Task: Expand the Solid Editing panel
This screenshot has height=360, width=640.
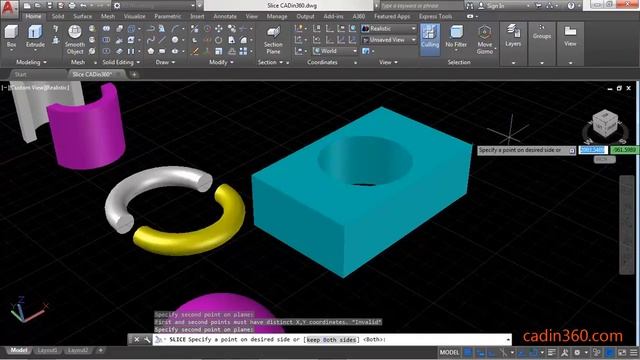Action: click(x=121, y=62)
